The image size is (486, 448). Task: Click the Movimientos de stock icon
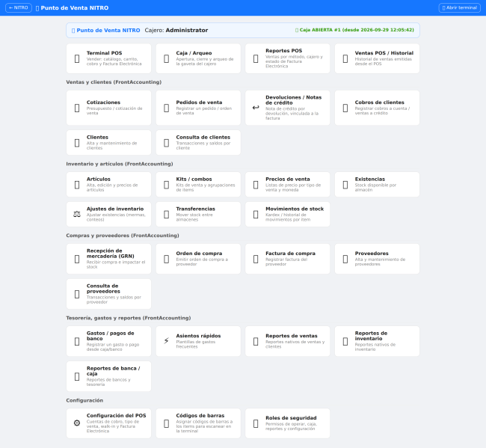pyautogui.click(x=256, y=214)
